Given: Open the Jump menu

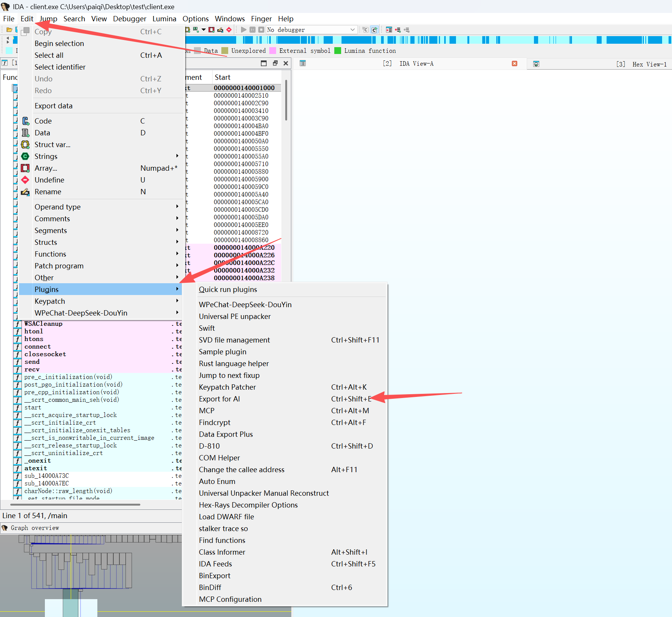Looking at the screenshot, I should (x=48, y=19).
